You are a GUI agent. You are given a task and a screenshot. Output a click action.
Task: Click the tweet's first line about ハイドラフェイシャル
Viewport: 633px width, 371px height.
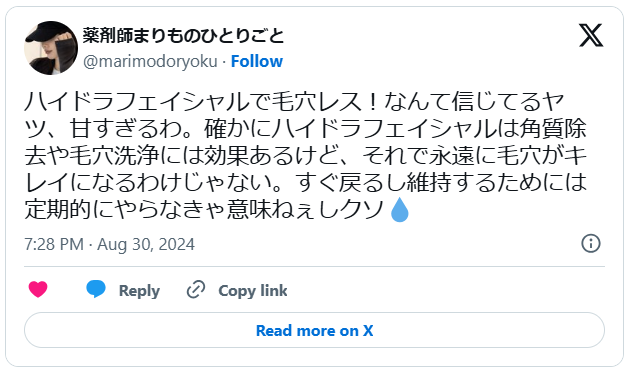(x=294, y=101)
